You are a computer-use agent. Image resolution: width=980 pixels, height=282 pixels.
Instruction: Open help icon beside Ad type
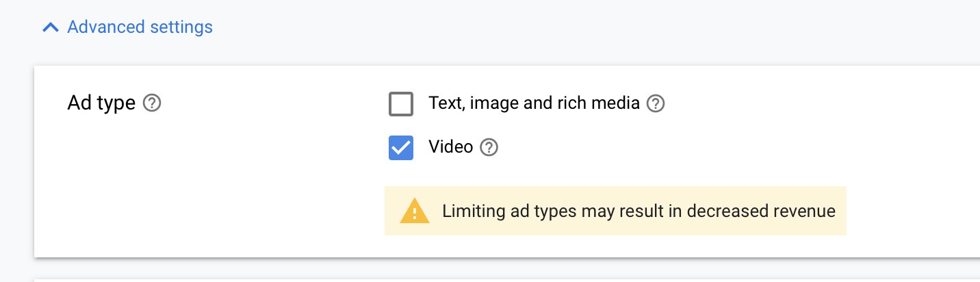[152, 104]
